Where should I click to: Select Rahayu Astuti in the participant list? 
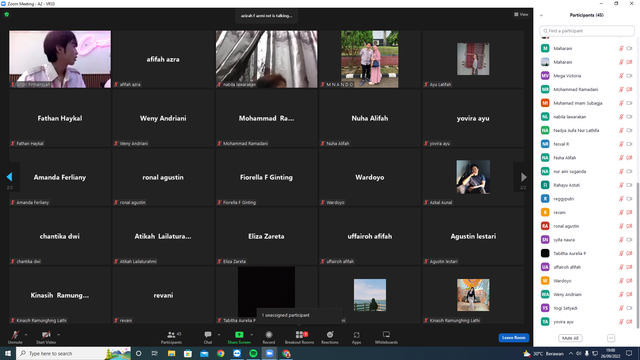pyautogui.click(x=587, y=185)
